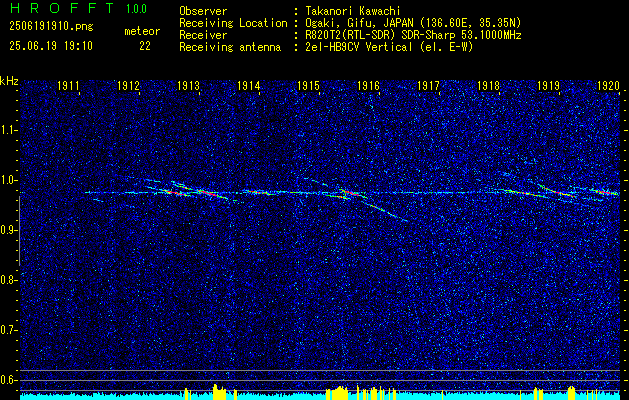Viewport: 629px width, 400px height.
Task: Click the 0.7 kHz axis label
Action: (x=9, y=330)
